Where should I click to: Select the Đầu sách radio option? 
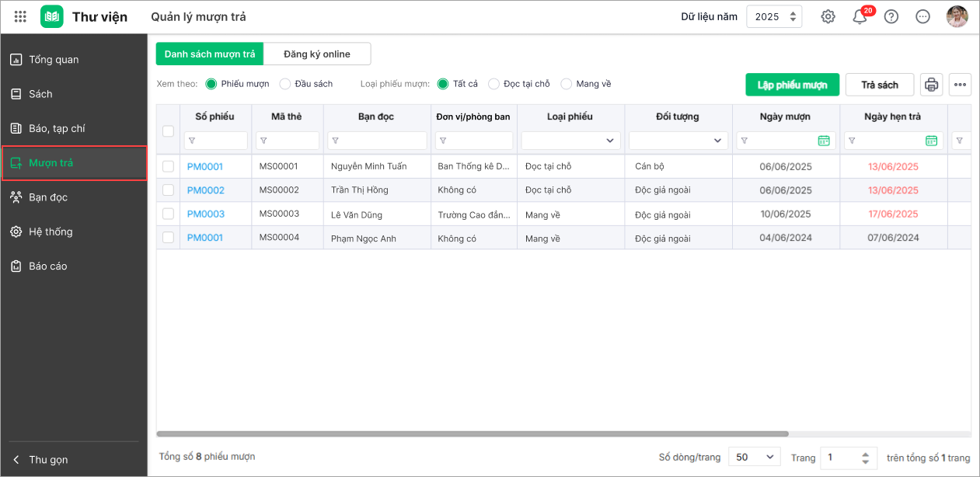click(285, 84)
